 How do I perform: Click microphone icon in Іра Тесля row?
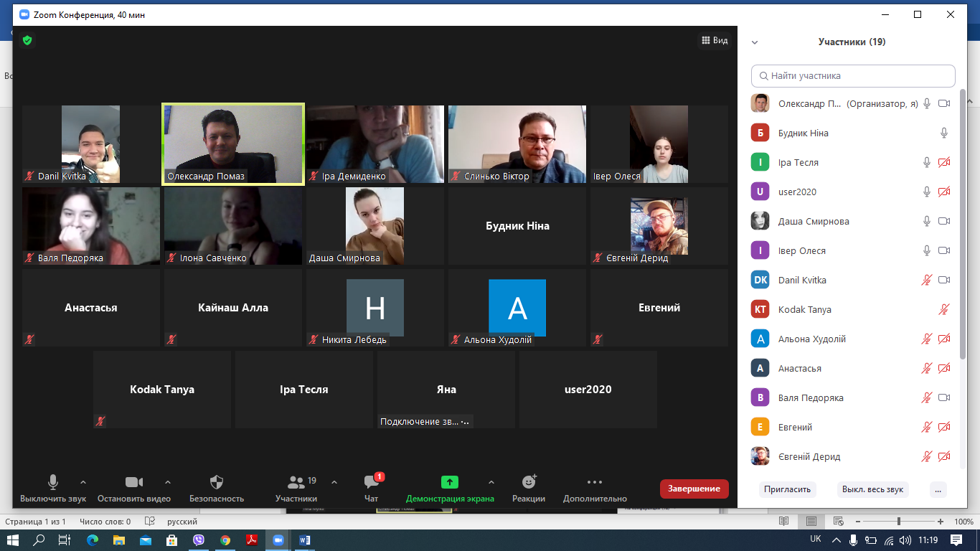927,163
